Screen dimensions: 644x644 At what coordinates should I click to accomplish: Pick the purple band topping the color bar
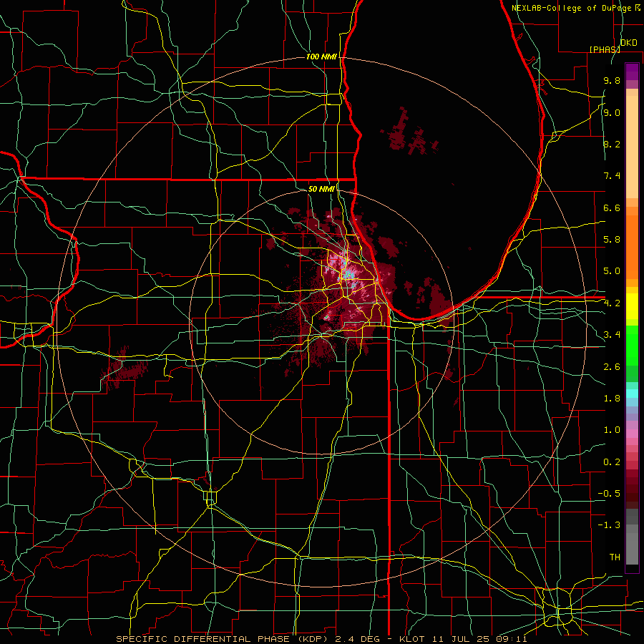[x=632, y=72]
